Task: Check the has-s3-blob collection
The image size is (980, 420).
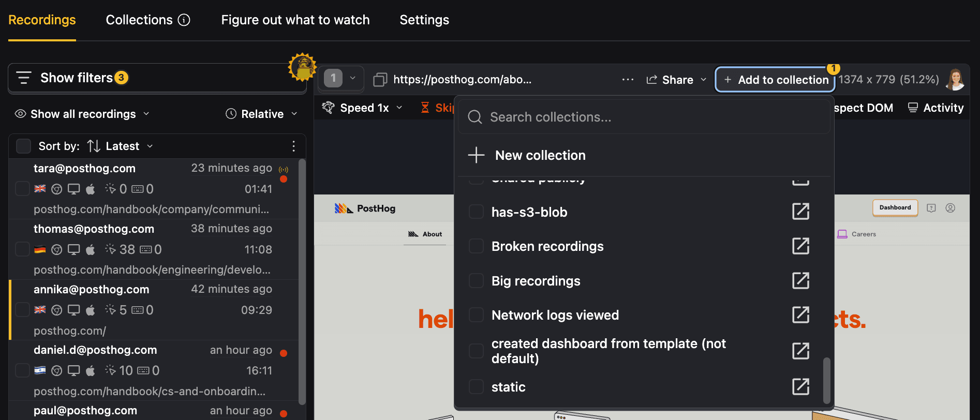Action: [476, 212]
